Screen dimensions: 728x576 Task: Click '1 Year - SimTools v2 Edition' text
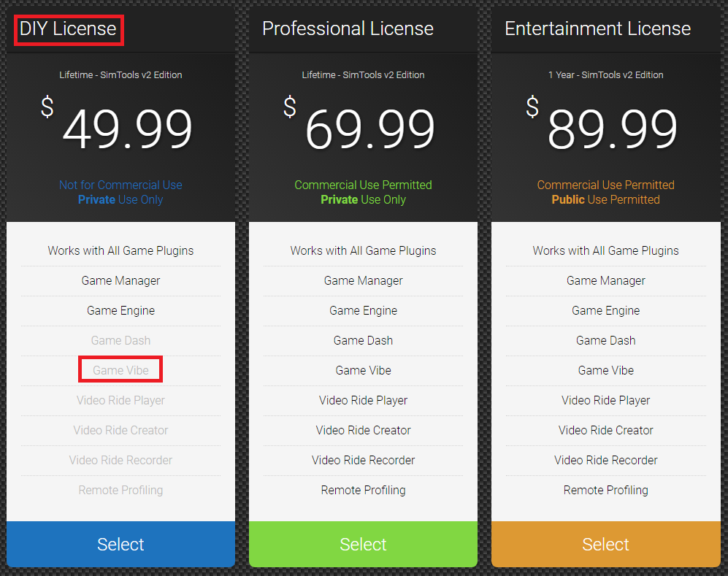point(606,74)
